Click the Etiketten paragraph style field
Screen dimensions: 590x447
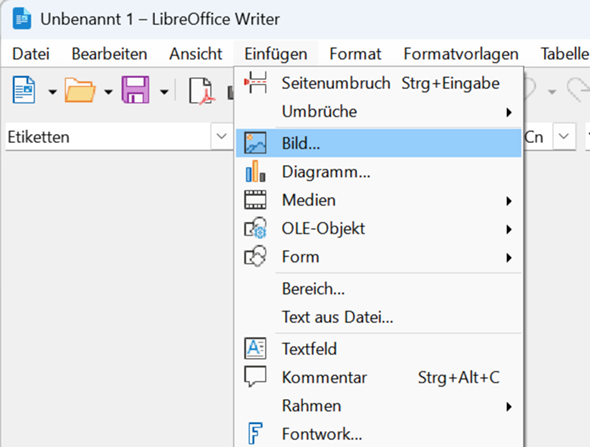tap(109, 137)
